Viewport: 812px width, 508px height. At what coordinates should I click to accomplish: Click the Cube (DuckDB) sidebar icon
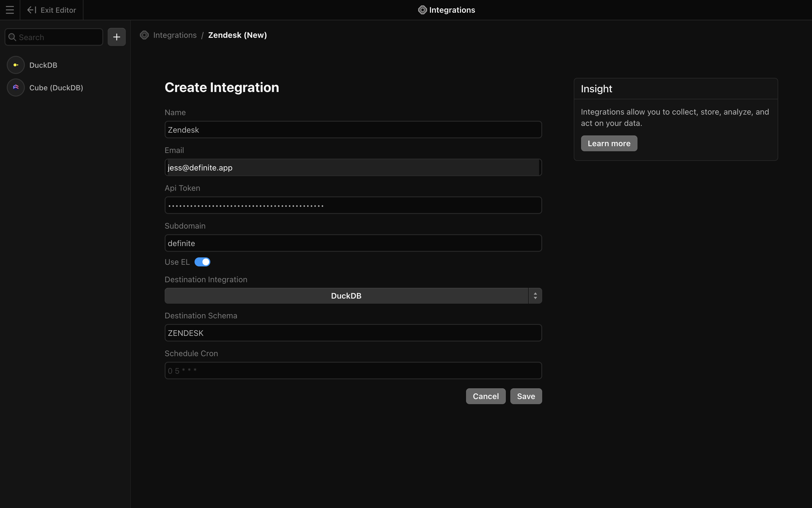click(x=16, y=88)
